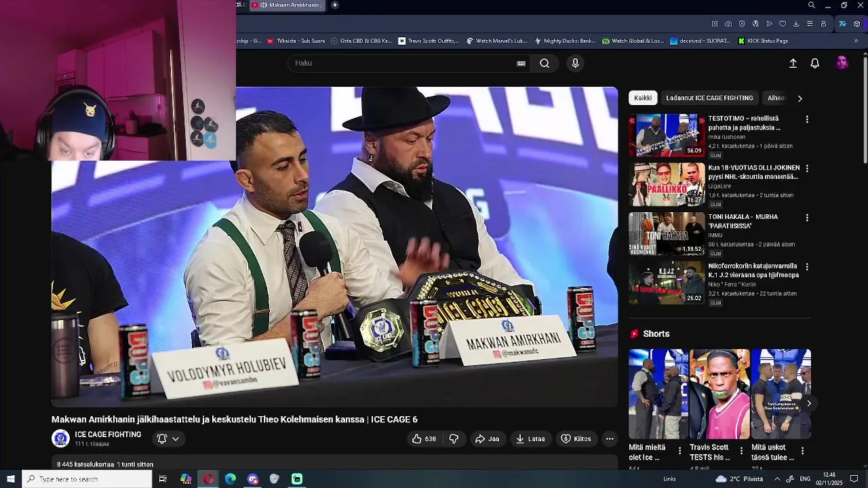Open Opera ad blocker shield icon
The image size is (868, 488).
(x=742, y=24)
